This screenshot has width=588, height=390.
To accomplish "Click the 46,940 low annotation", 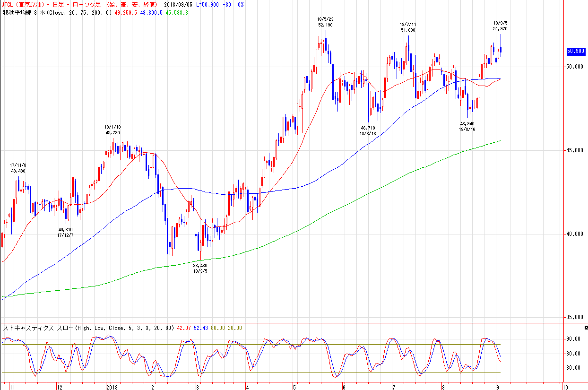I will [467, 124].
